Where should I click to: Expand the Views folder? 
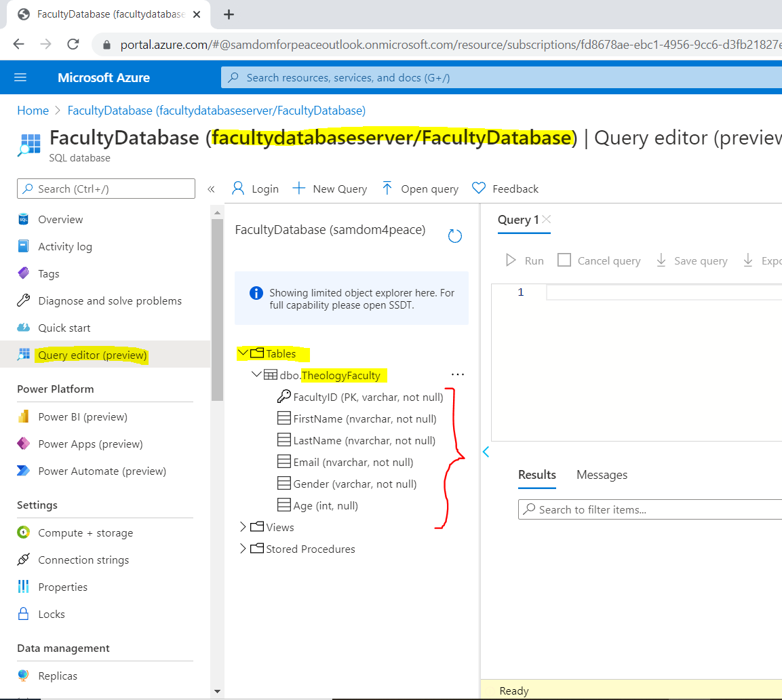[x=243, y=526]
